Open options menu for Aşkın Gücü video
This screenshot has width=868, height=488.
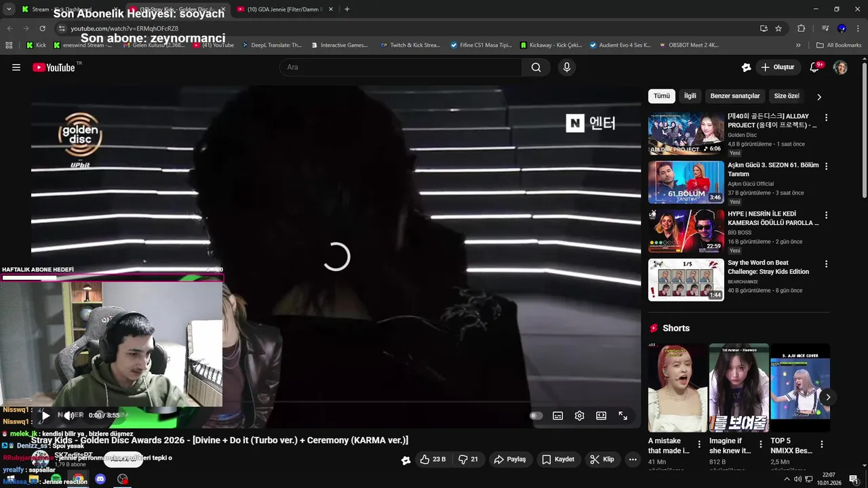pyautogui.click(x=826, y=166)
